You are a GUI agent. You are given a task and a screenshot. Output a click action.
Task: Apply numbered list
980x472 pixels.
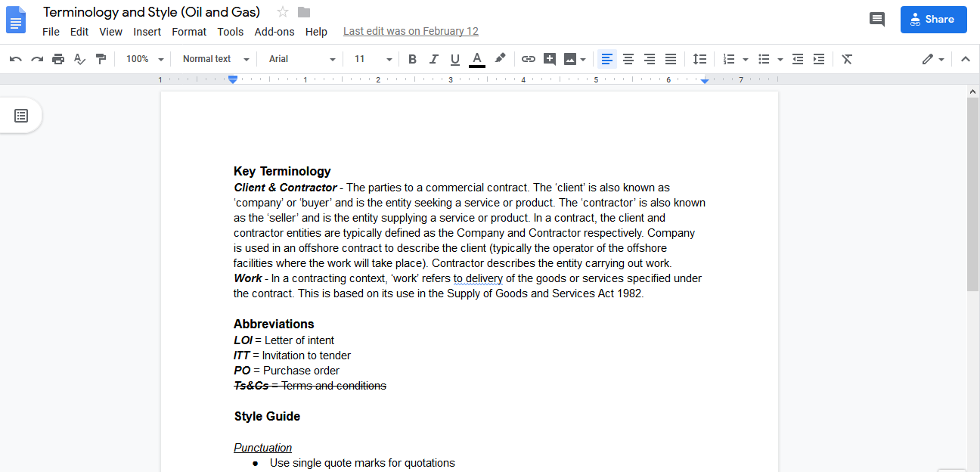click(729, 59)
